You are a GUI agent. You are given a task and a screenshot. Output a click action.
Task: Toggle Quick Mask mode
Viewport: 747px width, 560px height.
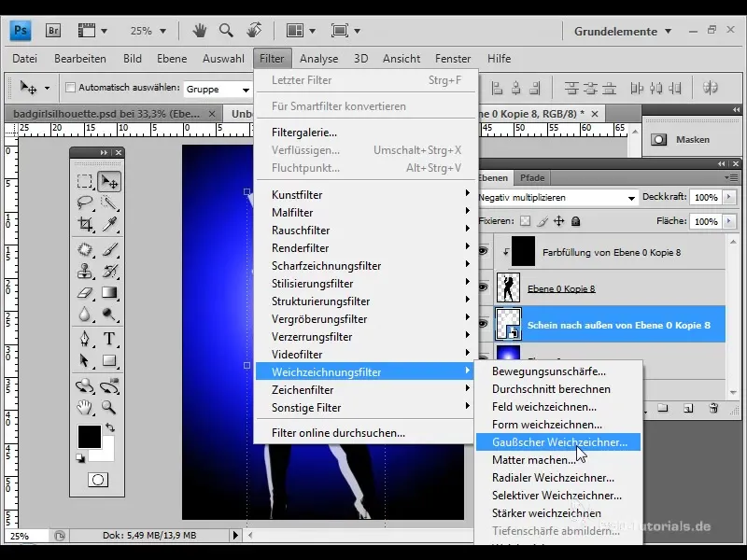98,480
